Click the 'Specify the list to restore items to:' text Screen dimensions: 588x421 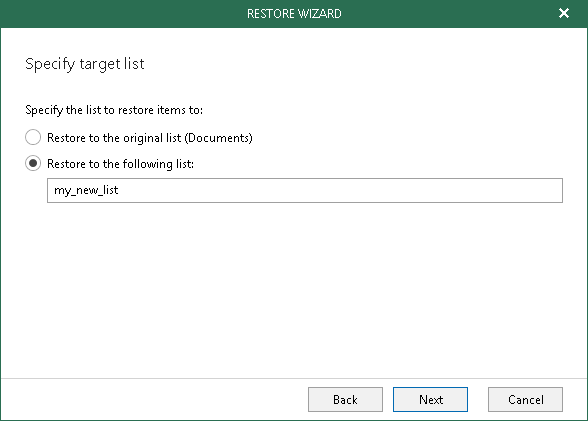(x=114, y=110)
